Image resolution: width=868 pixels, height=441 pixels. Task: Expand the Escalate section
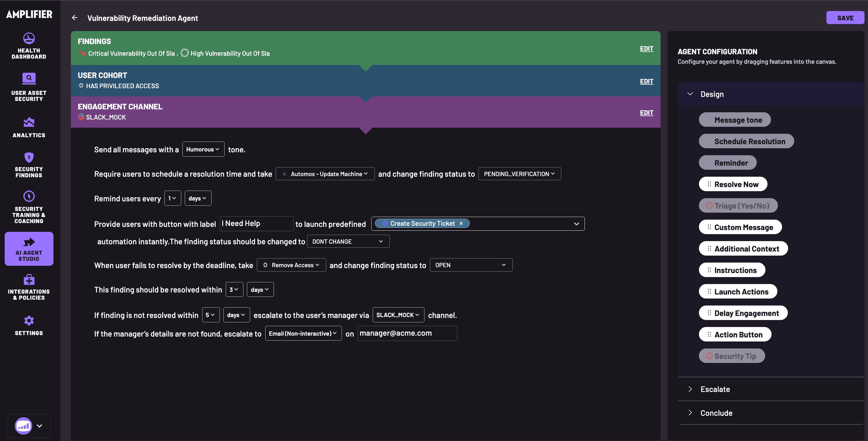point(691,389)
